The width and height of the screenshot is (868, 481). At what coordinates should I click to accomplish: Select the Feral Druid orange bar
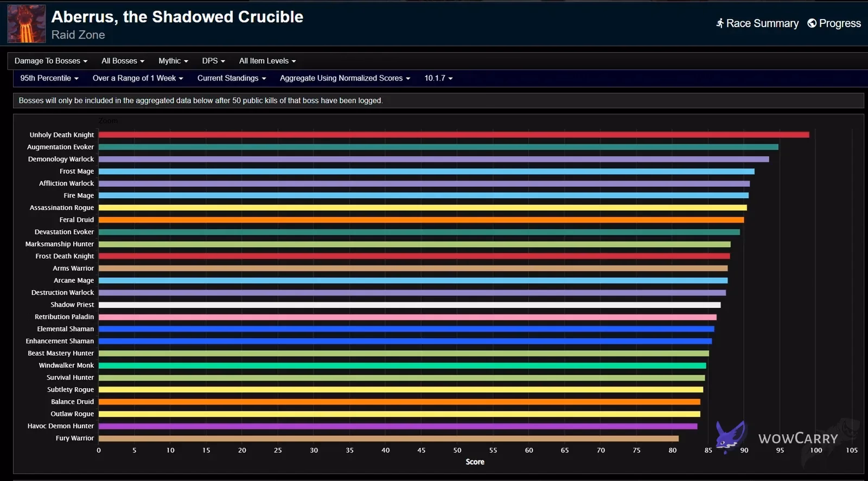tap(421, 220)
